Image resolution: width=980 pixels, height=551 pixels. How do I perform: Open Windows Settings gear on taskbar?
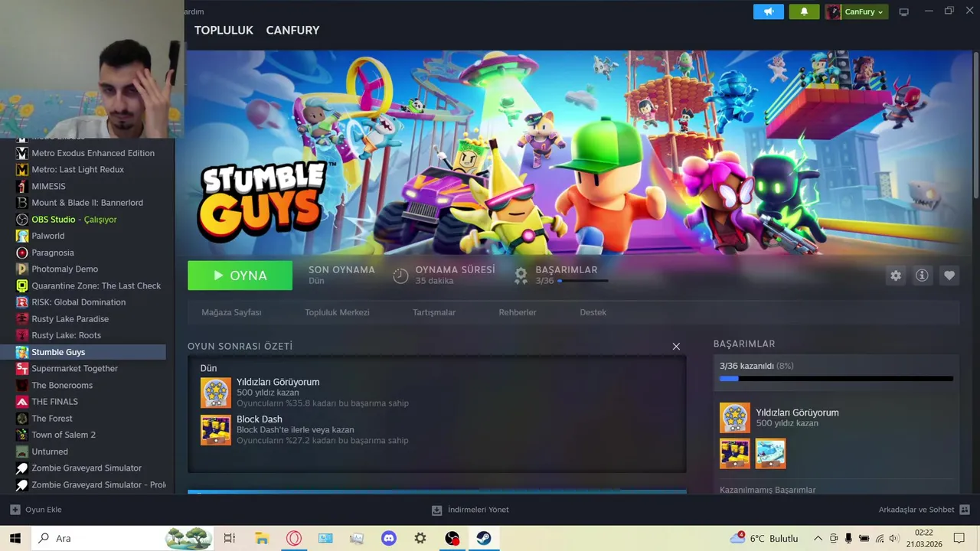(x=420, y=538)
